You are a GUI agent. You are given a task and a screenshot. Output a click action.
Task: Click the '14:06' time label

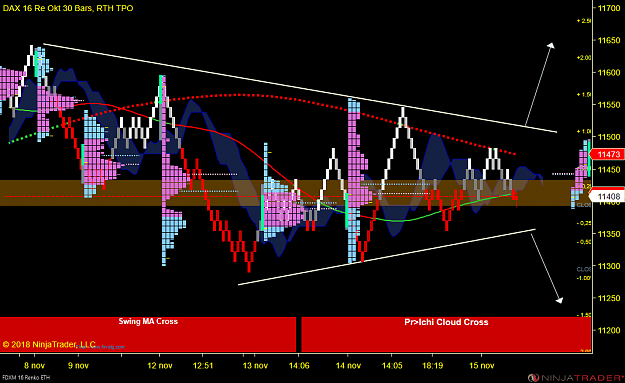click(299, 365)
